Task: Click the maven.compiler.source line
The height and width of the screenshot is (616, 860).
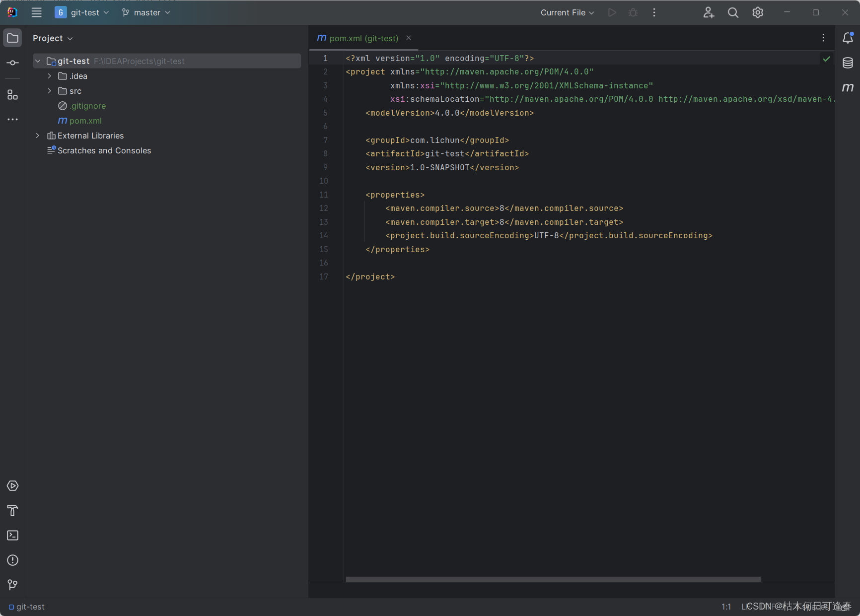Action: tap(504, 208)
